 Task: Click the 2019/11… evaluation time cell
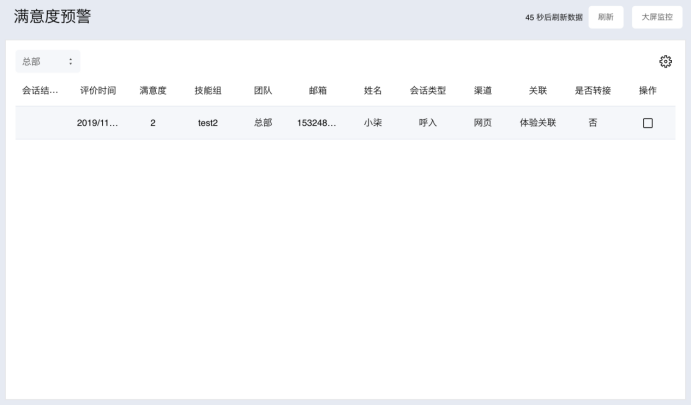click(98, 123)
